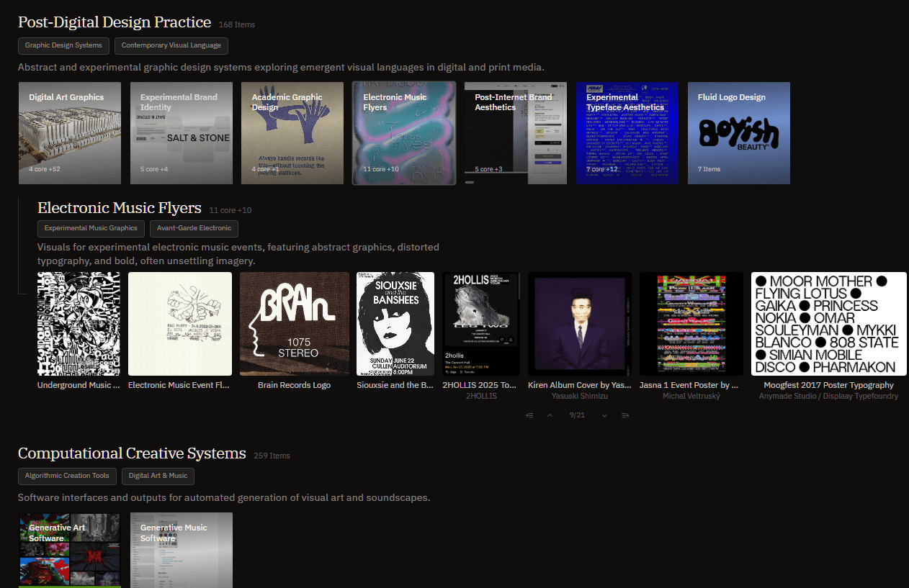Click the Yasuaki Shimizu author caption
The image size is (909, 588).
tap(580, 396)
